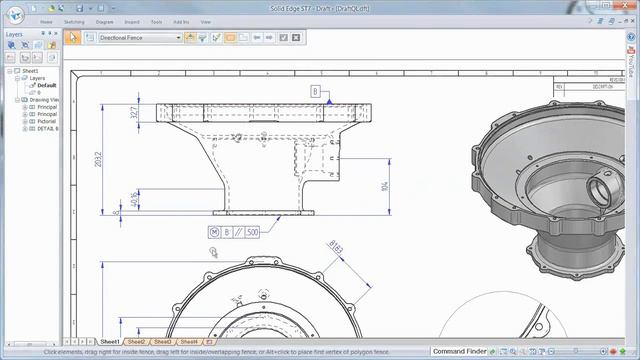Collapse the Drawing Views tree node
Screen dimensions: 640x360
pos(17,100)
